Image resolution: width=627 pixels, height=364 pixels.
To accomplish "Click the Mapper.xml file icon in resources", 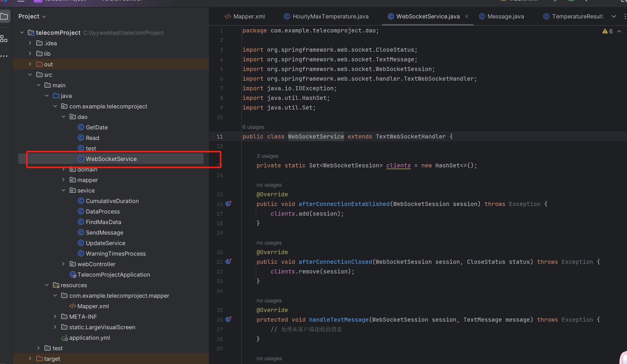I will [x=72, y=306].
